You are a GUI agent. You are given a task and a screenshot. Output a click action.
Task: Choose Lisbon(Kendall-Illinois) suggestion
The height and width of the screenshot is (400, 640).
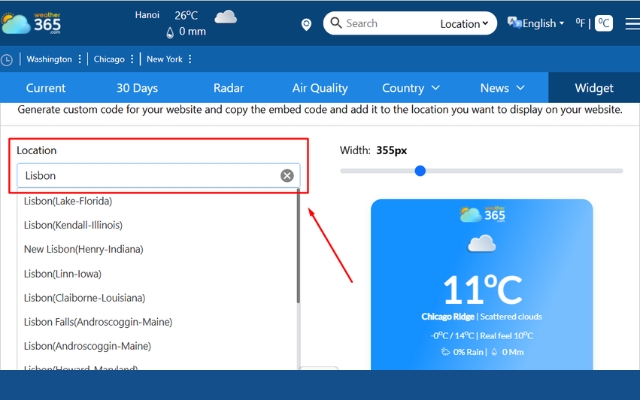(73, 225)
